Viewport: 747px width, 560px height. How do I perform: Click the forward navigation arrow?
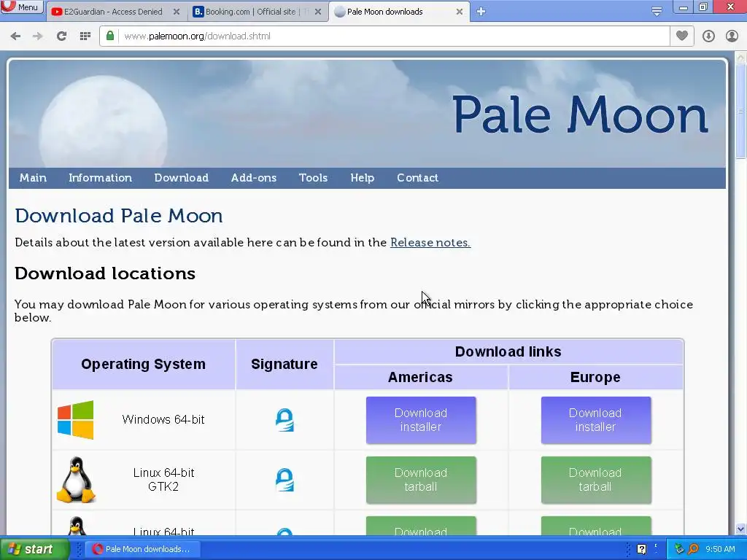click(38, 36)
